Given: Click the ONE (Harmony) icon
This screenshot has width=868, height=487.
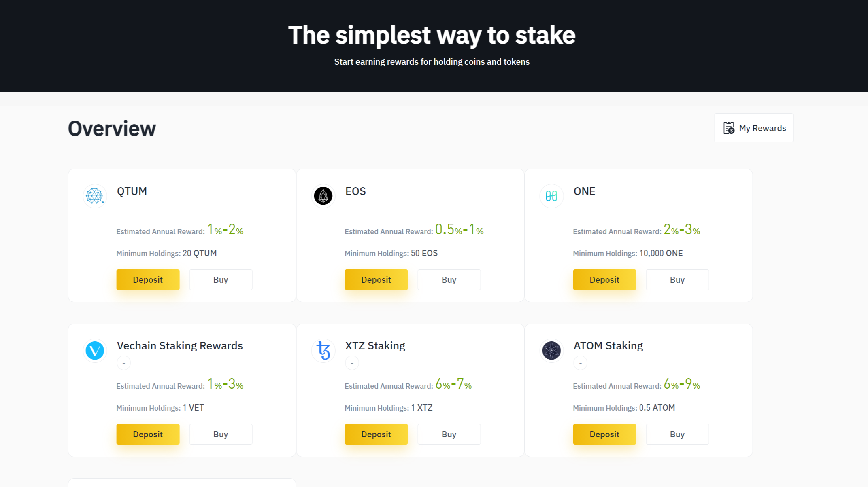Looking at the screenshot, I should (x=551, y=195).
